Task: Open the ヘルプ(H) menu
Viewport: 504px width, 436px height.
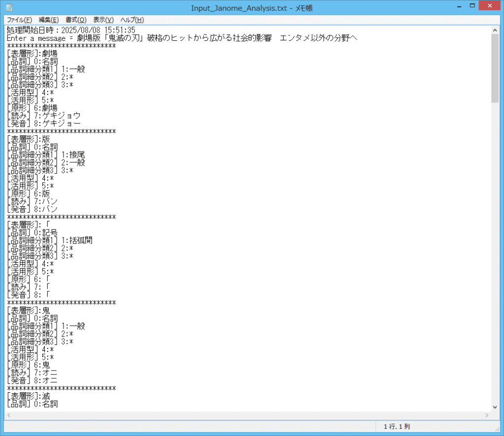Action: click(x=132, y=20)
